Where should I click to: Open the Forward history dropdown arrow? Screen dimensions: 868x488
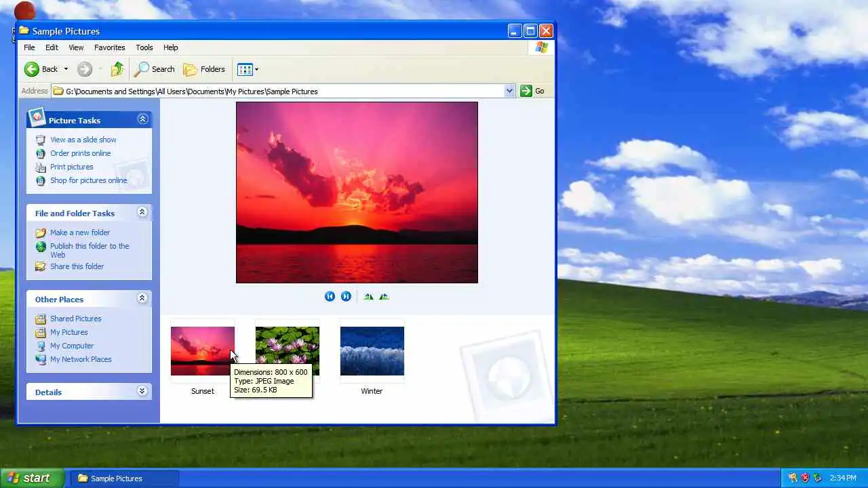[100, 69]
